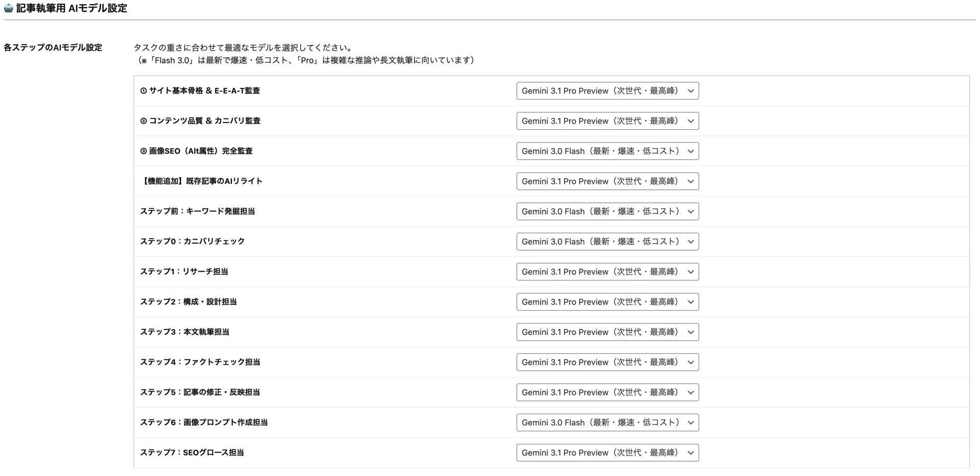The image size is (980, 476).
Task: Open the 既存記事のAIリライト model dropdown
Action: tap(607, 181)
